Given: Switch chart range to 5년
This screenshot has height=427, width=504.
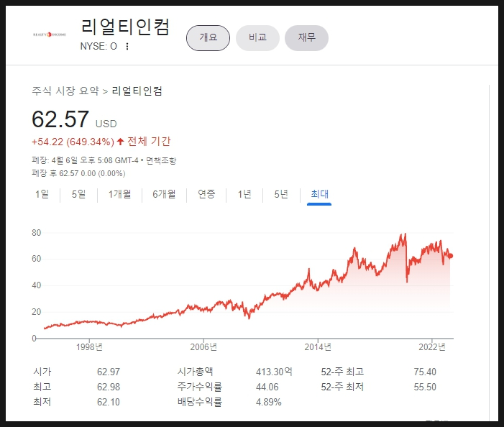Looking at the screenshot, I should 281,194.
